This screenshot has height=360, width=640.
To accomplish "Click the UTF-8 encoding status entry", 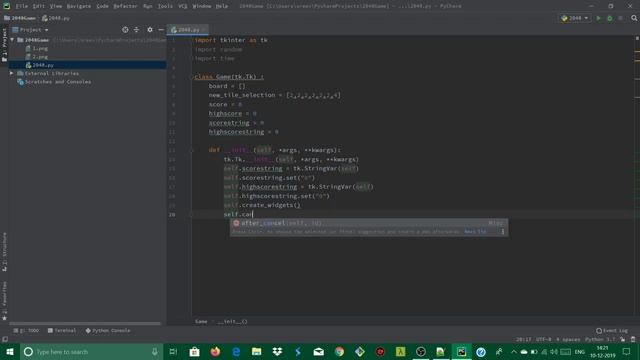I will click(543, 339).
